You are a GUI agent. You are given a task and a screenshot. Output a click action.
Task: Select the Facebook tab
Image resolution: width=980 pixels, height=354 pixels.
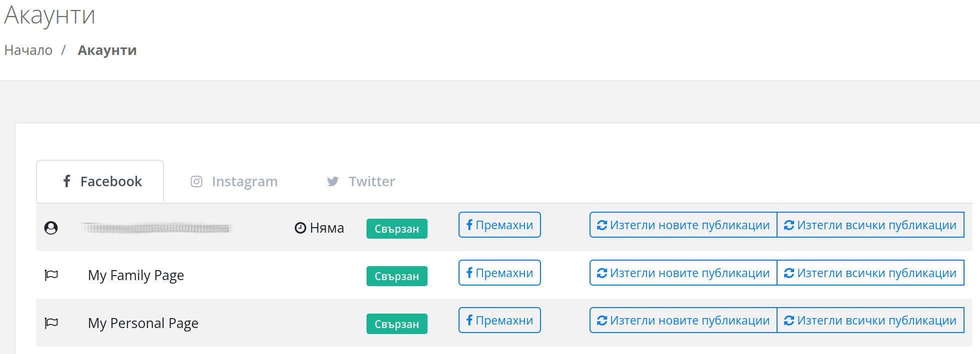(x=100, y=181)
